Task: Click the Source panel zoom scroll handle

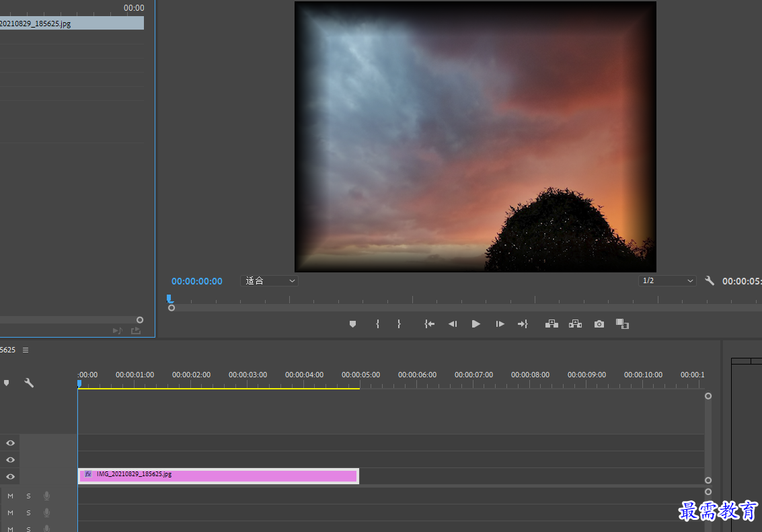Action: [140, 319]
